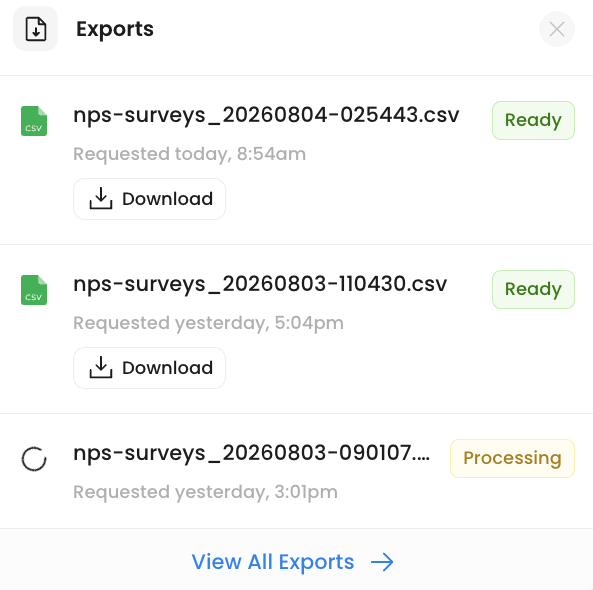This screenshot has height=590, width=593.
Task: Download yesterday's 5:04pm export
Action: pyautogui.click(x=149, y=368)
